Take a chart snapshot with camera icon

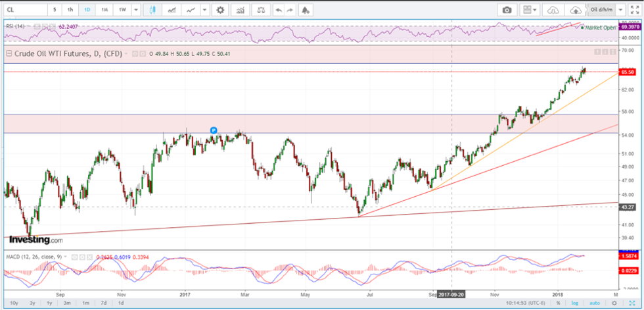click(507, 10)
